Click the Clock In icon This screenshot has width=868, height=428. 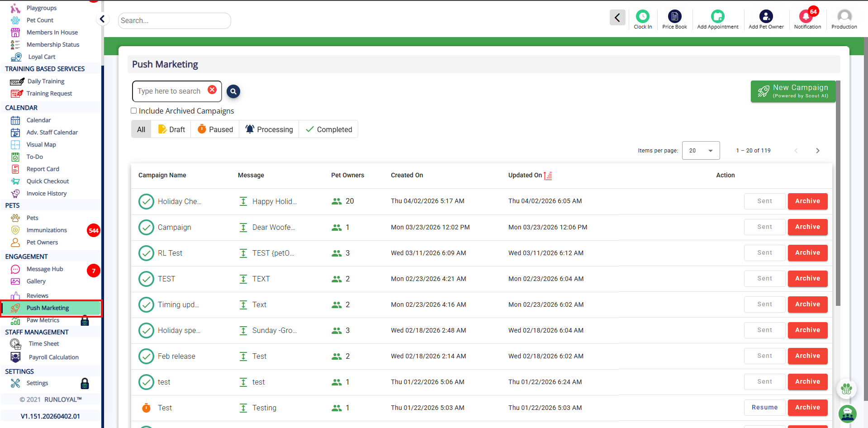(x=643, y=16)
